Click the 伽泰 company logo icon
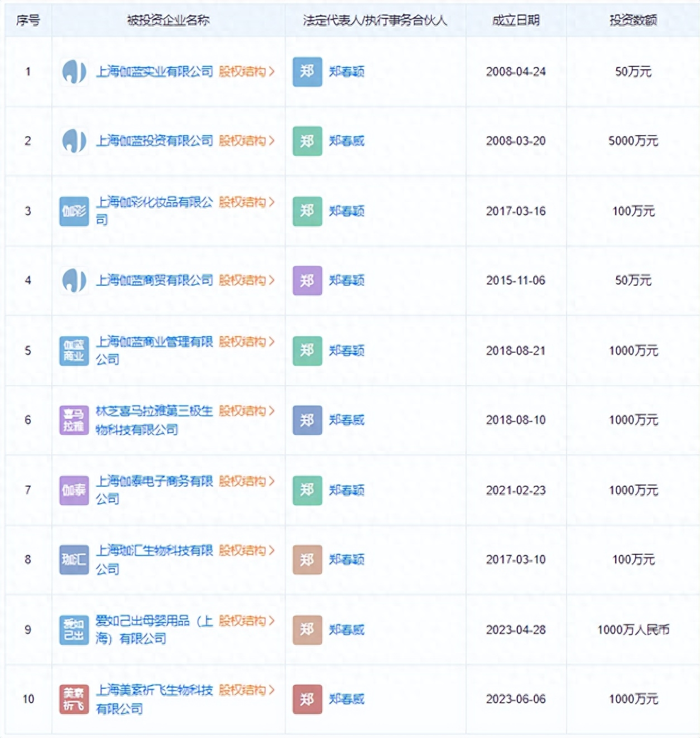This screenshot has height=738, width=700. tap(74, 490)
